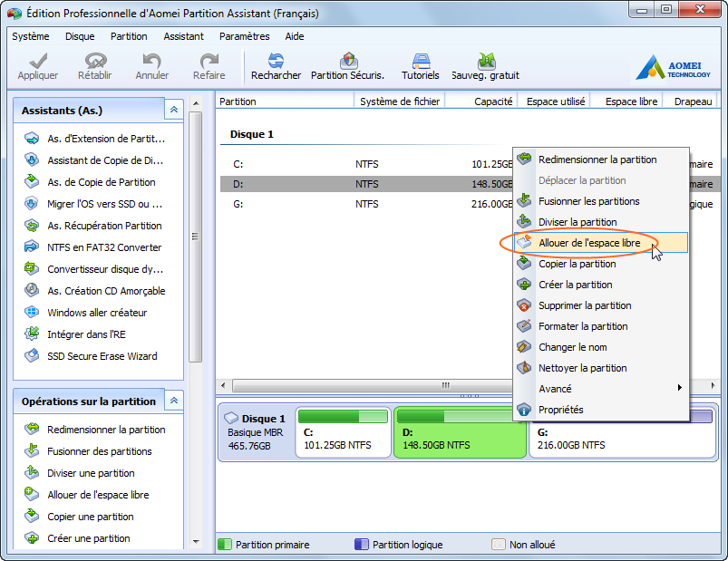This screenshot has width=728, height=561.
Task: Launch As. Création CD Amorçable icon
Action: pyautogui.click(x=32, y=291)
